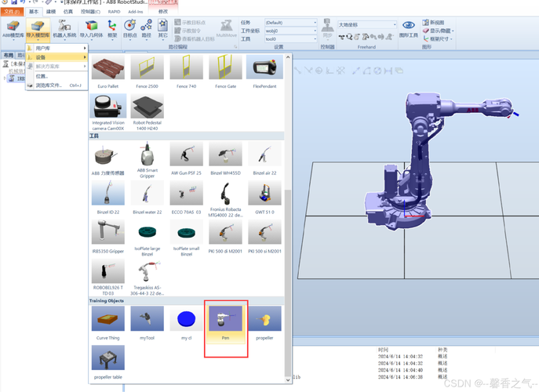Expand the 大地坐标 coordinate combo box
The width and height of the screenshot is (539, 392).
point(367,25)
